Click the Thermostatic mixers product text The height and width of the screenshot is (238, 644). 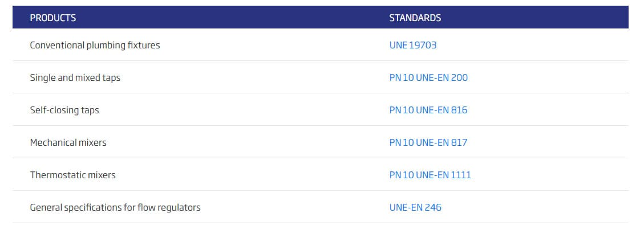(72, 175)
